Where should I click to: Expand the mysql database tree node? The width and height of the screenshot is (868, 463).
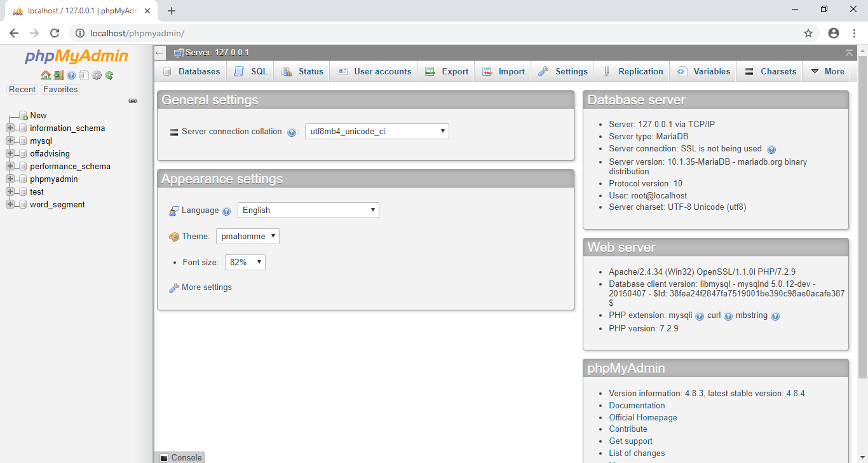(10, 141)
